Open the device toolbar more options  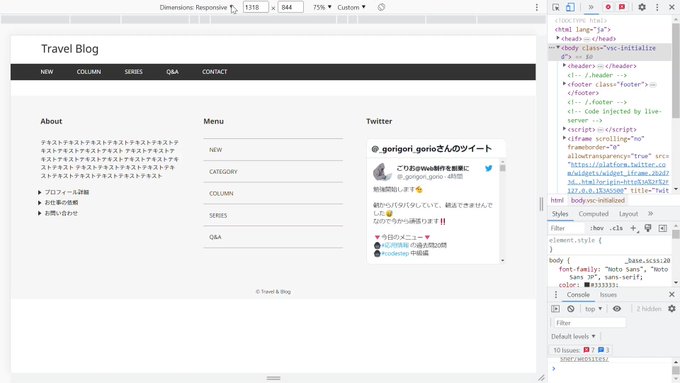click(x=536, y=7)
